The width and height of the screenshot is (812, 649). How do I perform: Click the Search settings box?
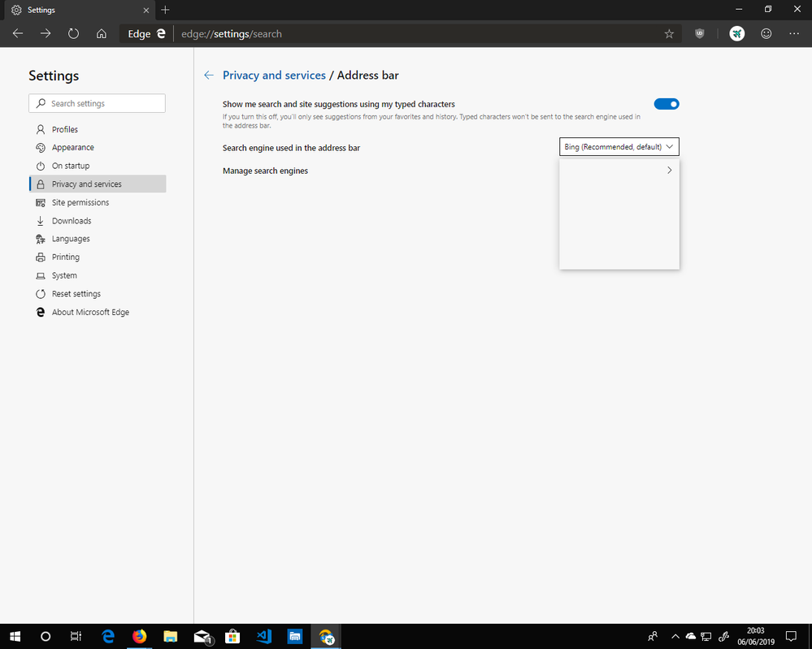click(97, 103)
